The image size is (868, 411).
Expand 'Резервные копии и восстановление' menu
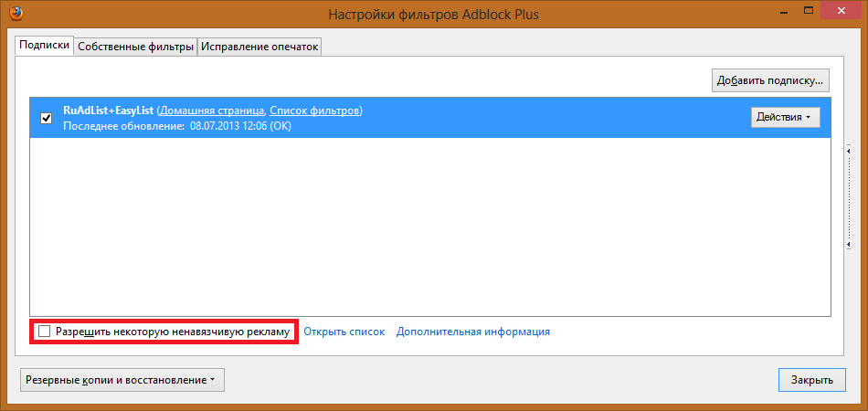(122, 380)
